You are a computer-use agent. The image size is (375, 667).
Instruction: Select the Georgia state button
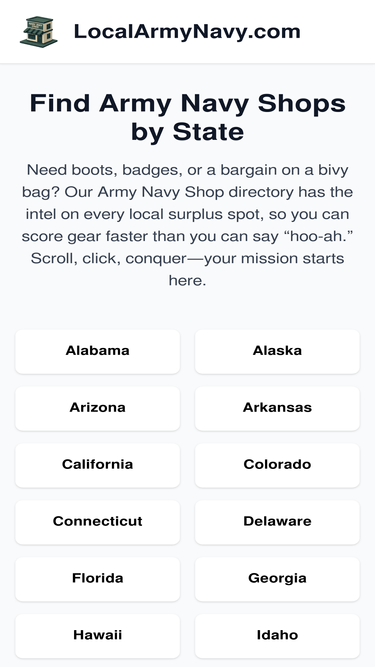pos(277,579)
